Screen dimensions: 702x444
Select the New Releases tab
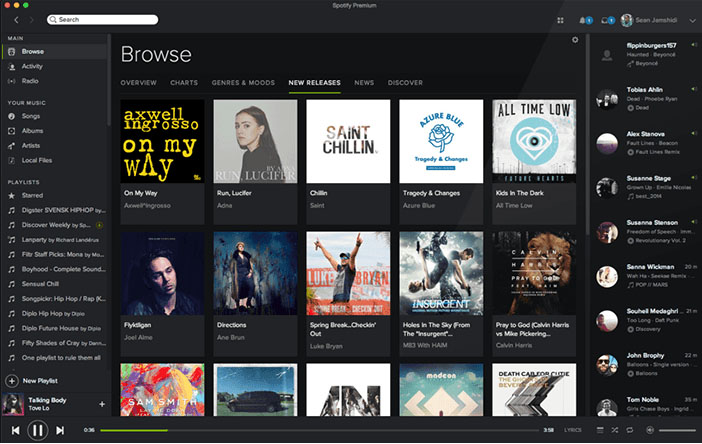click(314, 83)
